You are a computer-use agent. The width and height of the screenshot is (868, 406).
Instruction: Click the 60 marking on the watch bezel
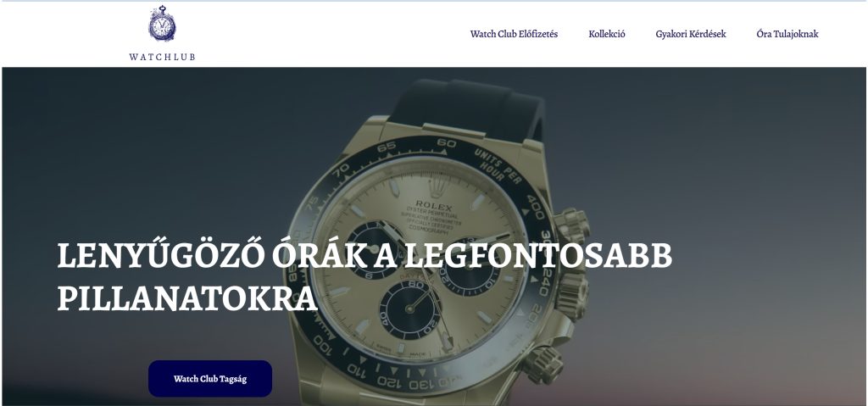point(446,144)
